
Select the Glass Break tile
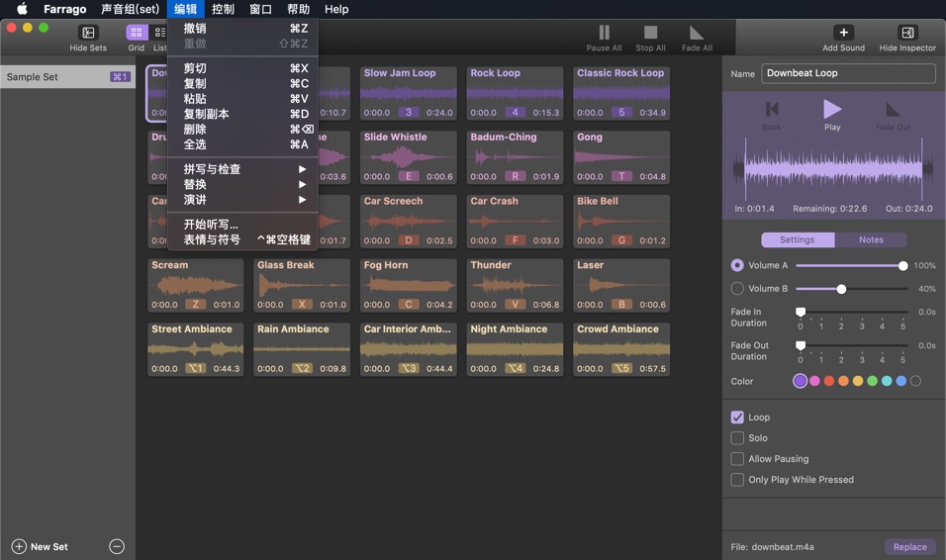pos(302,285)
